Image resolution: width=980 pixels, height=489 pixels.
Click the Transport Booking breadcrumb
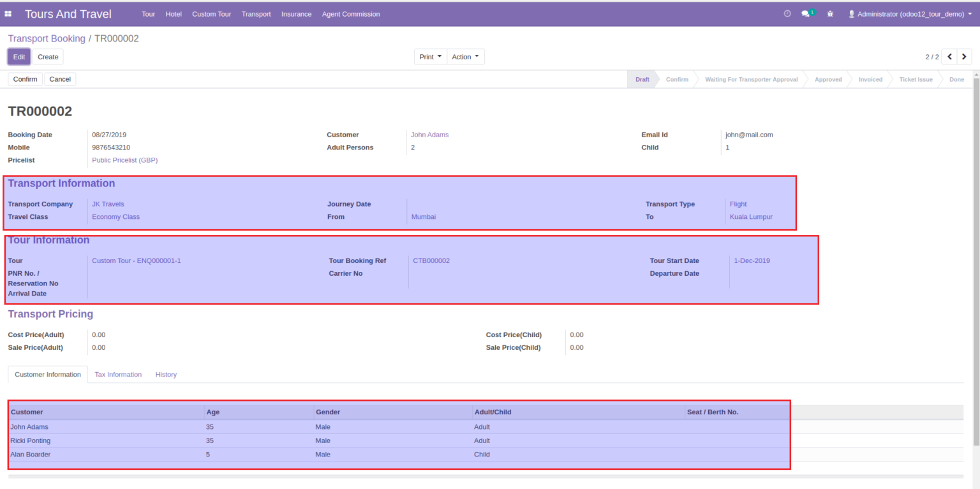click(47, 38)
